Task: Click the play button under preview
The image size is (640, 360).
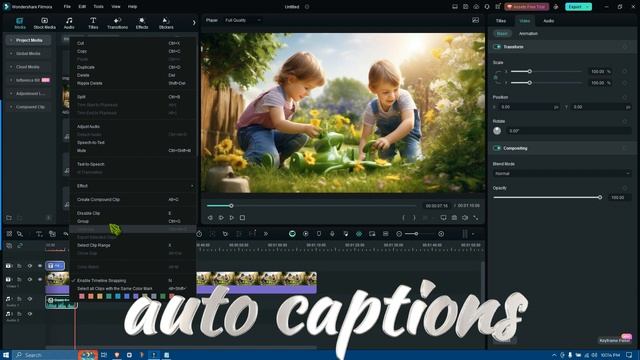Action: tap(231, 218)
